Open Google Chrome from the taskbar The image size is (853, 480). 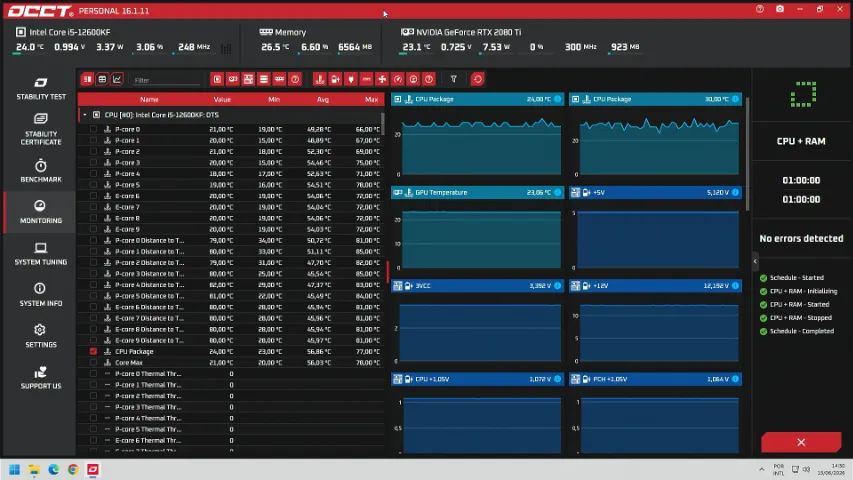pyautogui.click(x=73, y=470)
